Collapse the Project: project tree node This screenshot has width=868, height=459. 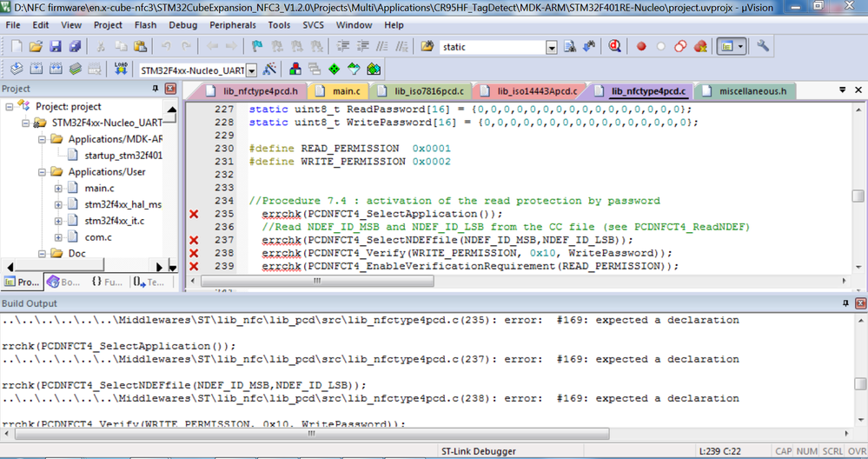9,106
